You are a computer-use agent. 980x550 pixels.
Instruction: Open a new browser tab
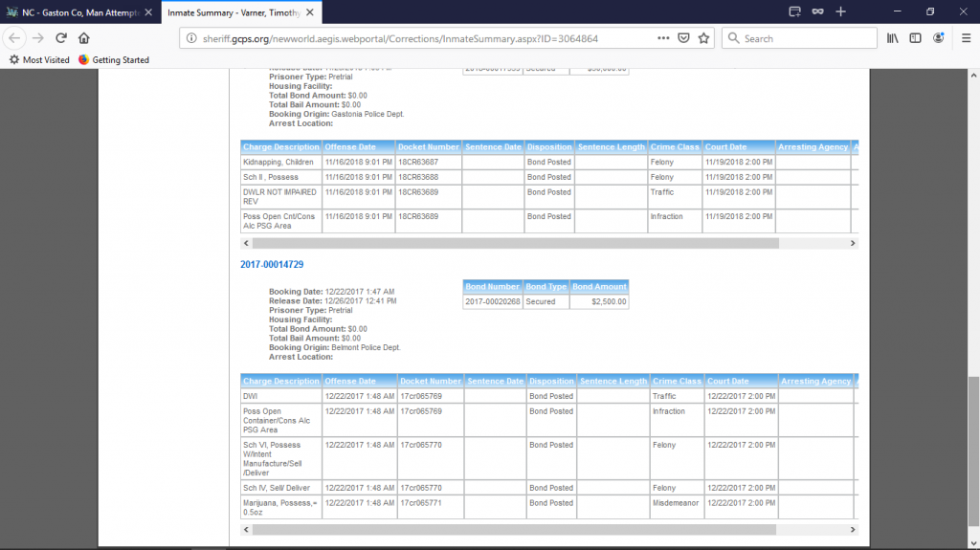(x=840, y=11)
